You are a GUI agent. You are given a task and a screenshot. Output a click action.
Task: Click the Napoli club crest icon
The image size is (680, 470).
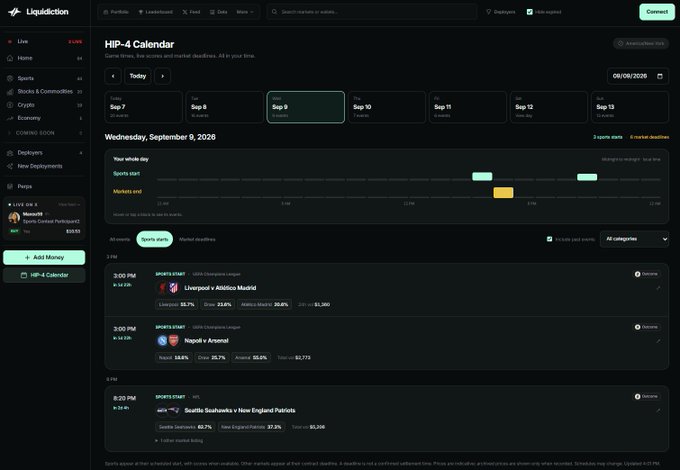point(162,341)
